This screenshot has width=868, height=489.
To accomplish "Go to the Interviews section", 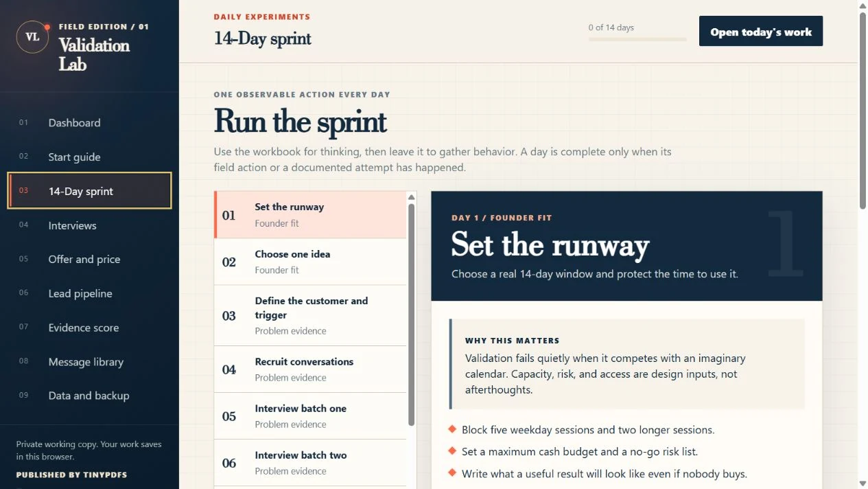I will tap(89, 225).
